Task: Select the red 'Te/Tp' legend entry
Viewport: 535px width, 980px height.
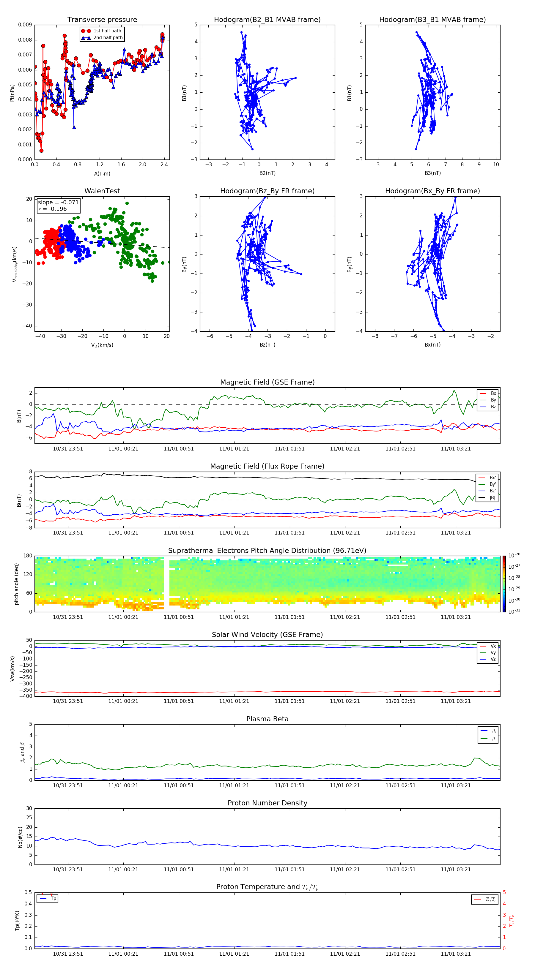Action: (x=485, y=899)
